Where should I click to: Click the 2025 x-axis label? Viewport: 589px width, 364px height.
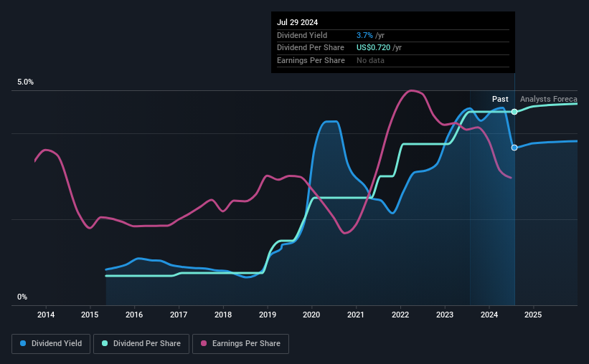click(533, 315)
